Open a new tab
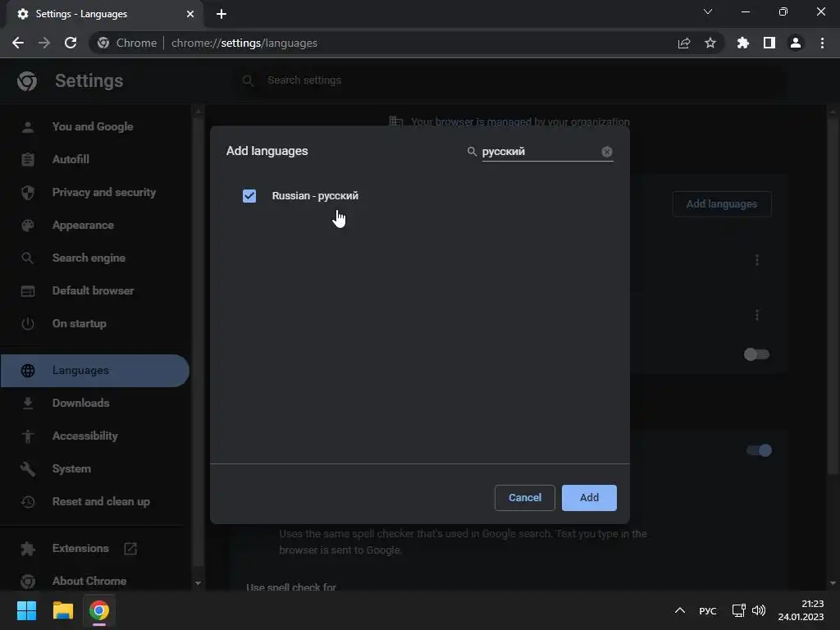 pos(221,14)
